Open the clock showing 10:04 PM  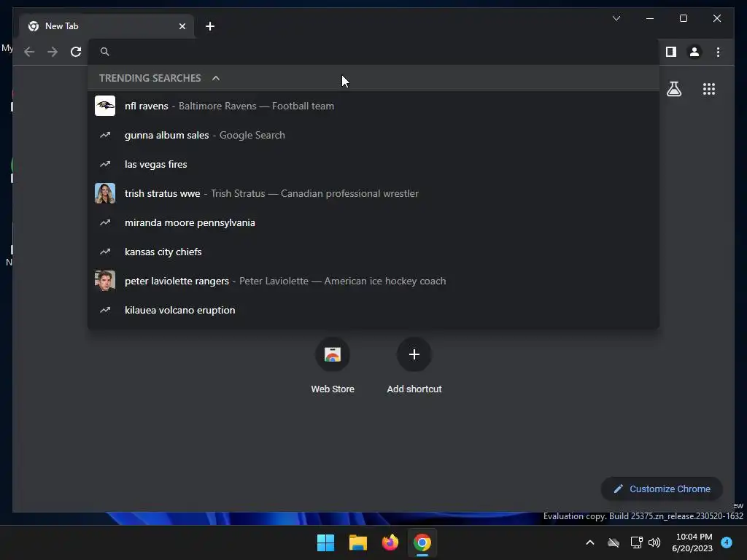pyautogui.click(x=692, y=542)
